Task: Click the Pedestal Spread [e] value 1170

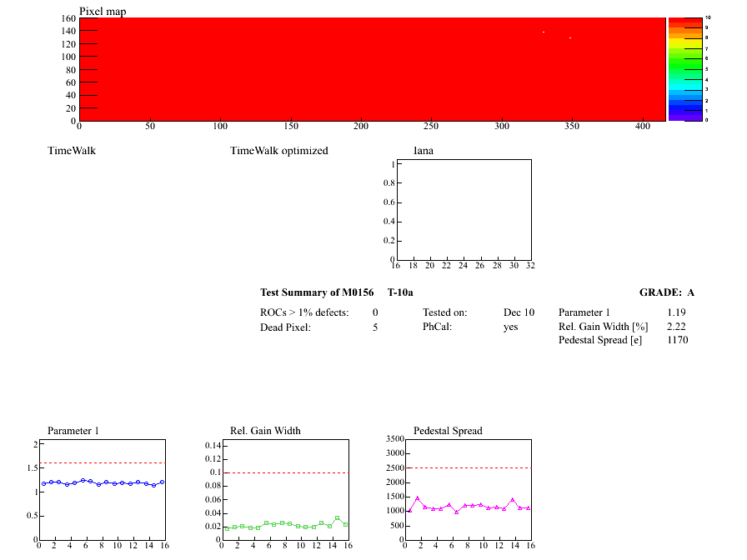Action: pos(678,340)
